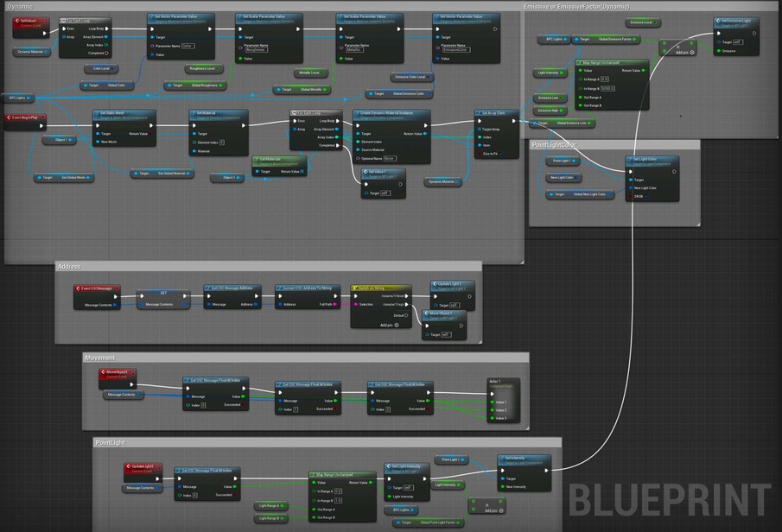The width and height of the screenshot is (782, 532).
Task: Select the Emissive Low variable node
Action: click(550, 98)
